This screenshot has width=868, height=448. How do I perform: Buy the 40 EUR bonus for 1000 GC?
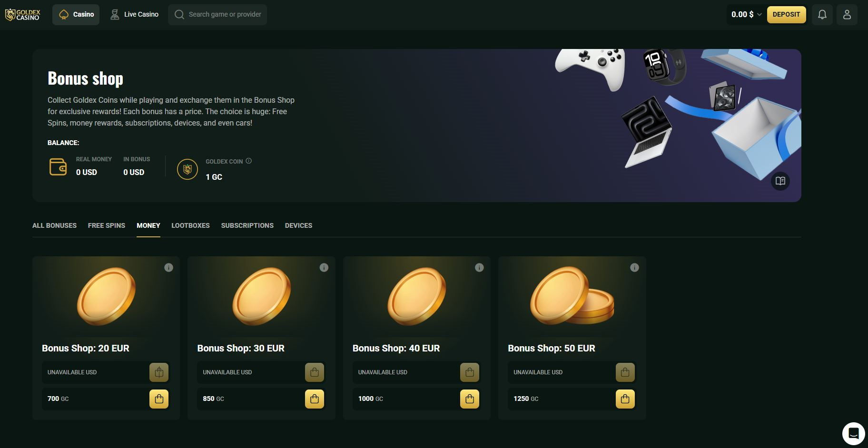pos(470,399)
